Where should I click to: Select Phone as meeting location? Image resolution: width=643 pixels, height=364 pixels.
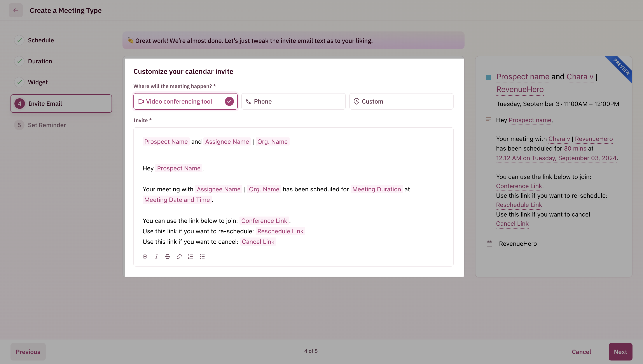click(293, 102)
